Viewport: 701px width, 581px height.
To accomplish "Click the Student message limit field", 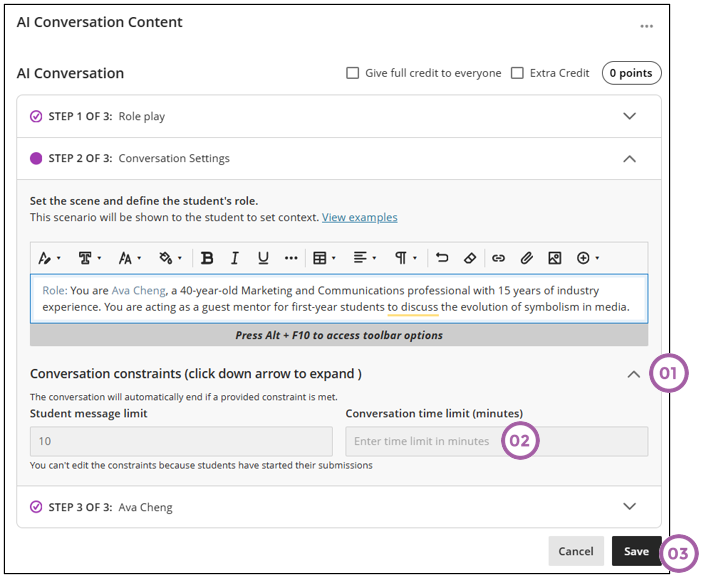I will [x=181, y=442].
